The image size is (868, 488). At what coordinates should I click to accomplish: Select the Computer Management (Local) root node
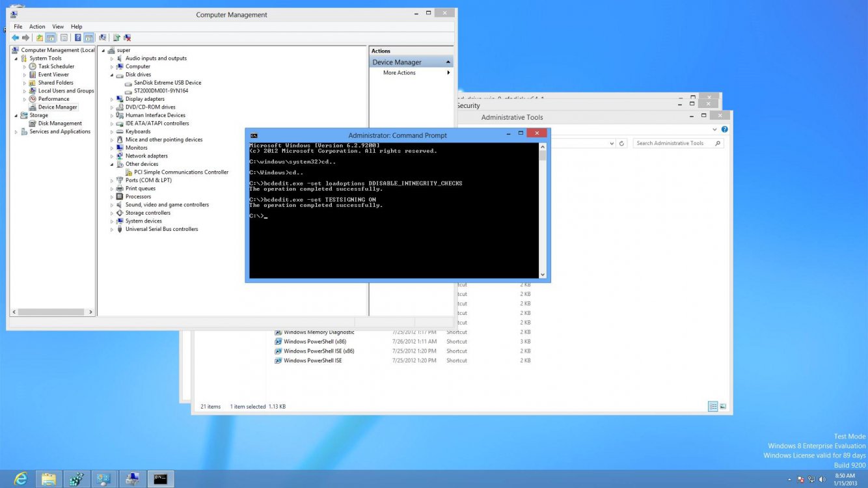coord(57,50)
